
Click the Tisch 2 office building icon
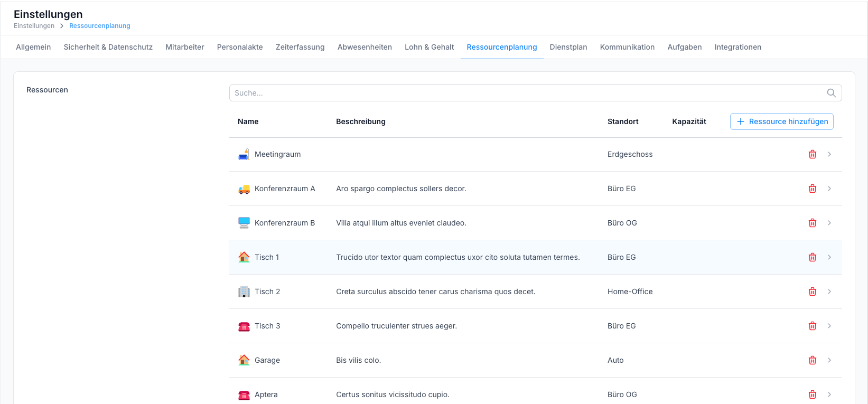click(x=244, y=292)
